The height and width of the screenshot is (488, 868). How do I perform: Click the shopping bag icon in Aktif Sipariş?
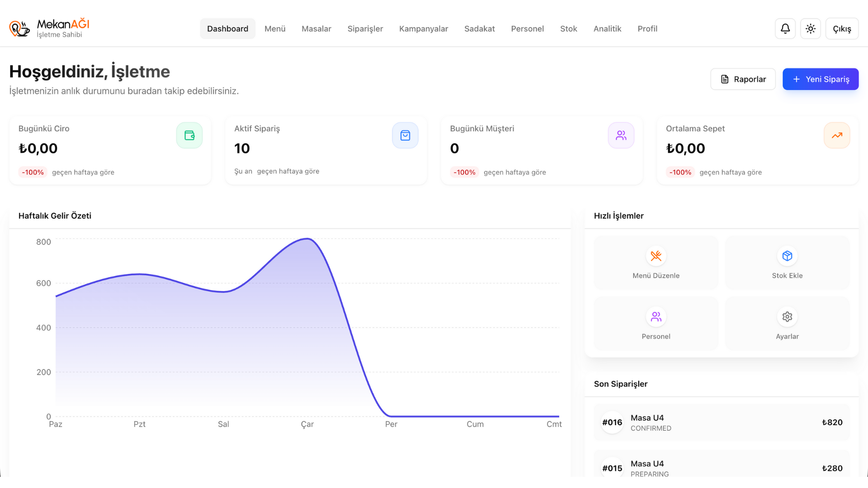coord(405,135)
